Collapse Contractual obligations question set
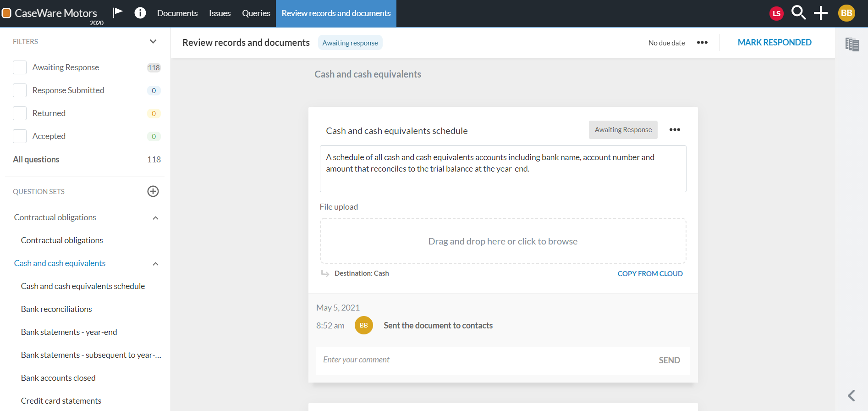The height and width of the screenshot is (411, 868). pos(155,218)
